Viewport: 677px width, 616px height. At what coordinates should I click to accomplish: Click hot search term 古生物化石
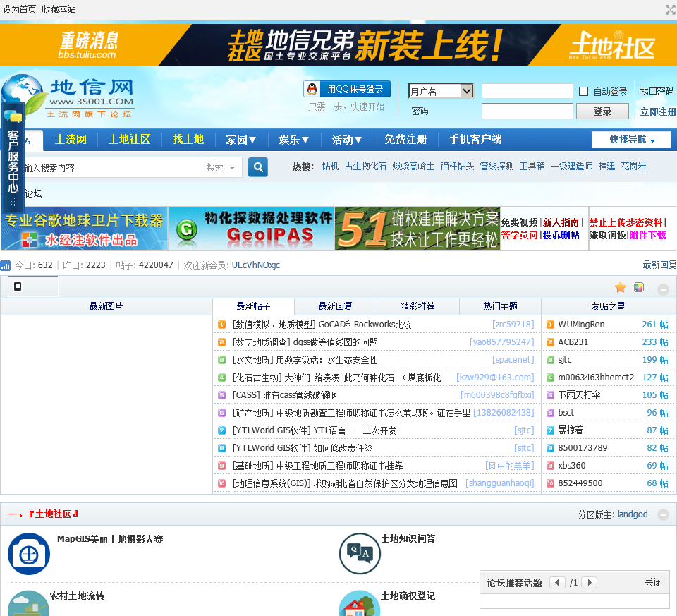[366, 167]
